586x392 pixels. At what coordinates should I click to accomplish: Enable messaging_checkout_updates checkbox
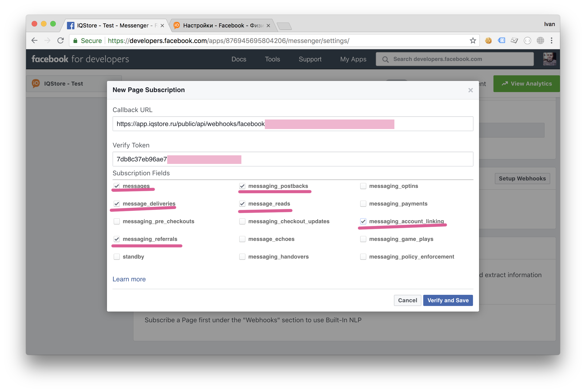(242, 222)
